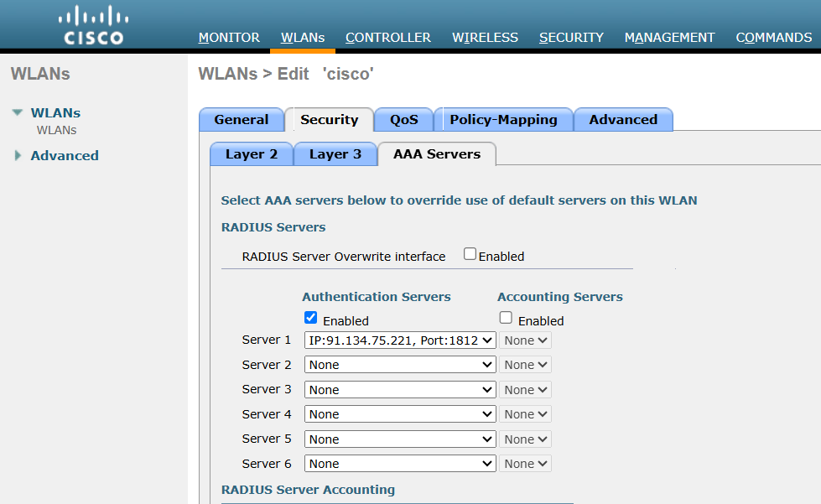Screen dimensions: 821x504
Task: Check Accounting Servers Enabled checkbox
Action: click(506, 318)
